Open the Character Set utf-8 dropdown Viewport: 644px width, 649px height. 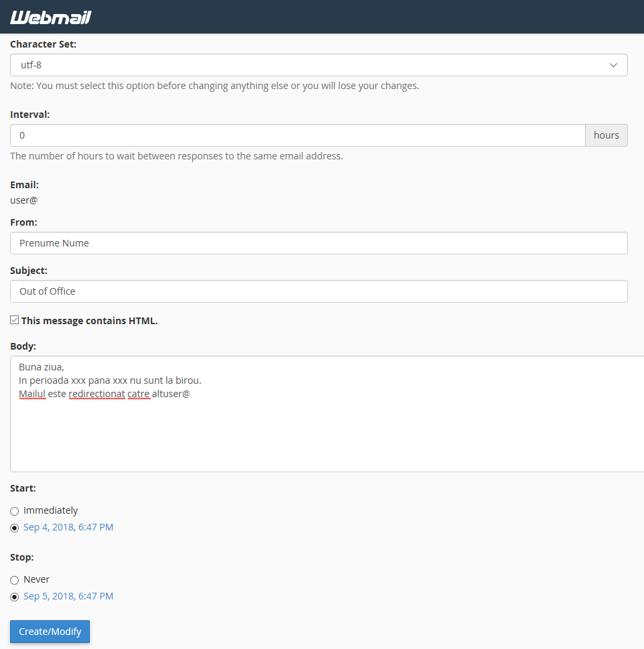coord(318,65)
